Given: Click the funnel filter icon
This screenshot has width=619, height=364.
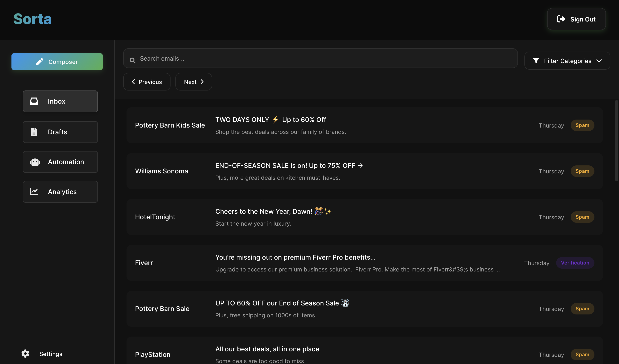Looking at the screenshot, I should pos(536,60).
